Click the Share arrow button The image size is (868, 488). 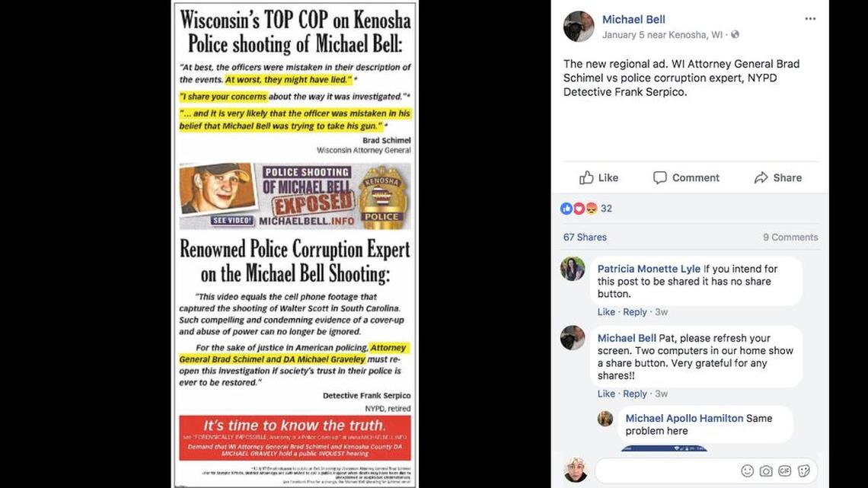[x=777, y=177]
